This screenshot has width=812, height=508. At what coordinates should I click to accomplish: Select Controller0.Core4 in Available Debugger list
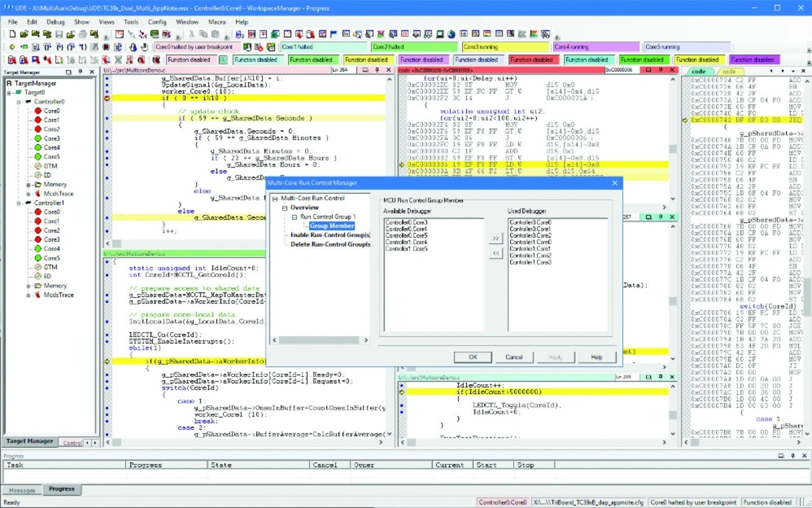pos(406,229)
